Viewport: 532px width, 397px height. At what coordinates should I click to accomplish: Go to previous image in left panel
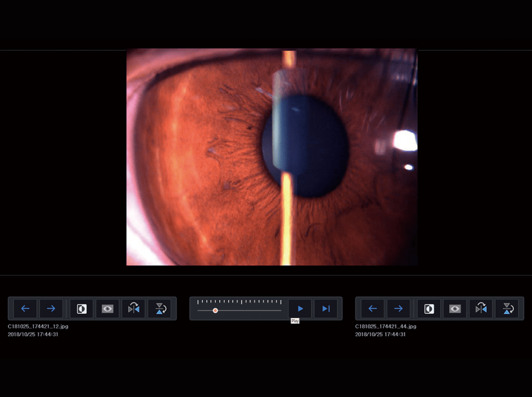(24, 308)
